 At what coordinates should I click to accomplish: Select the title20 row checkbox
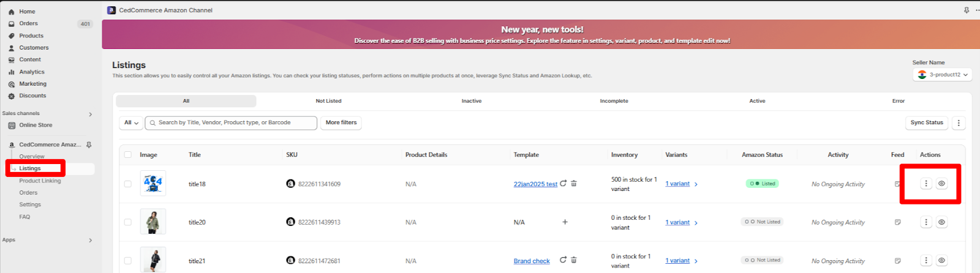[x=128, y=222]
